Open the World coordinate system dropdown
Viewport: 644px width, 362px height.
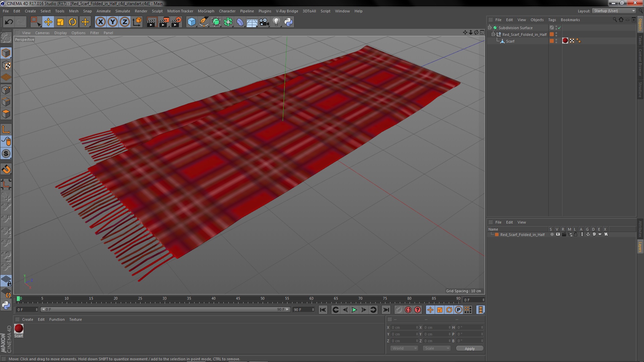click(404, 349)
